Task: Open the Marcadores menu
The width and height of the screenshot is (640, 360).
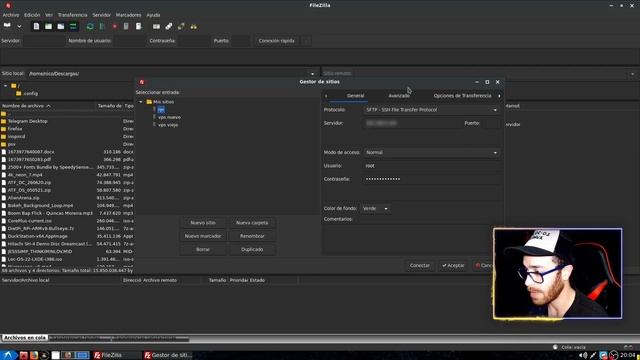Action: [x=129, y=15]
